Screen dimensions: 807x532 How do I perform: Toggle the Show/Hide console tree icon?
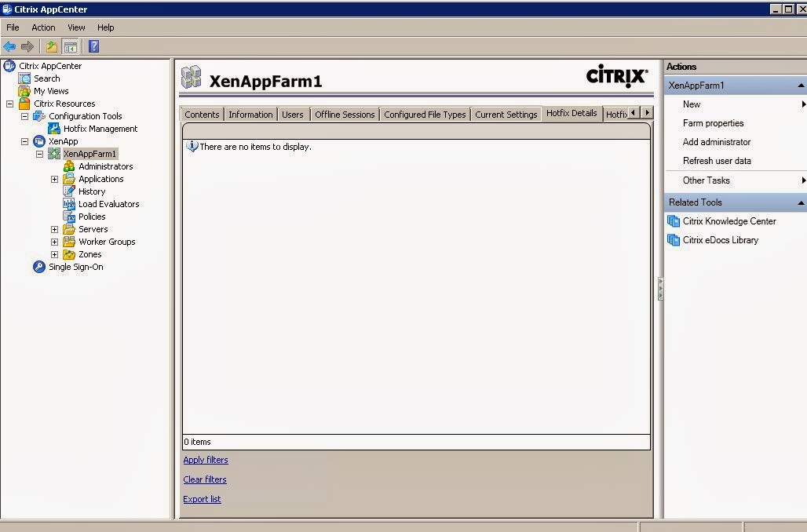[70, 47]
